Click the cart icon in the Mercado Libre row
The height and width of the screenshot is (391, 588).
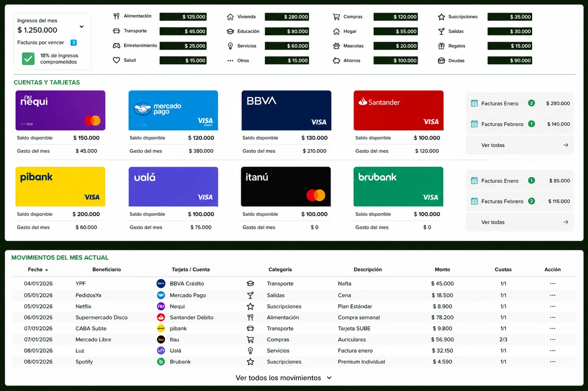[x=250, y=339]
